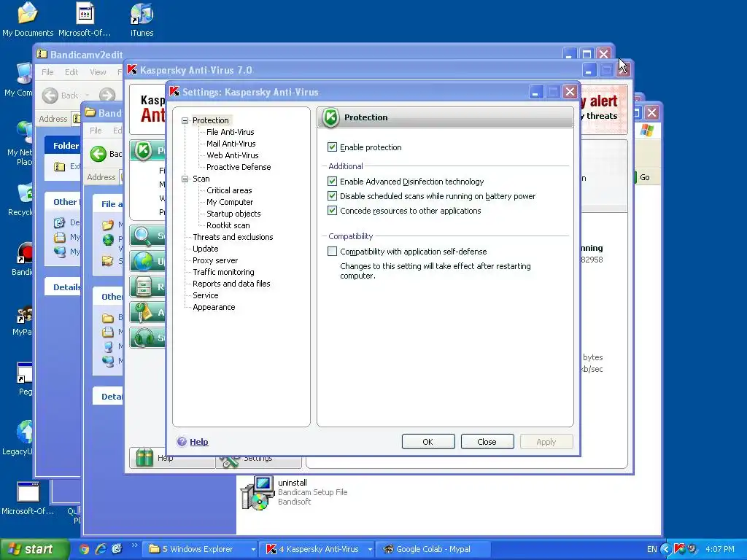Select Mail Anti-Virus in settings tree

click(x=231, y=144)
